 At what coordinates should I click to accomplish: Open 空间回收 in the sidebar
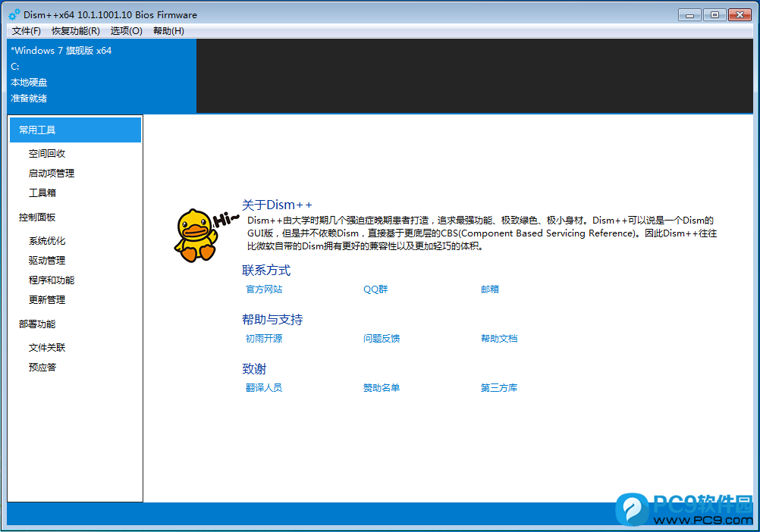(46, 153)
